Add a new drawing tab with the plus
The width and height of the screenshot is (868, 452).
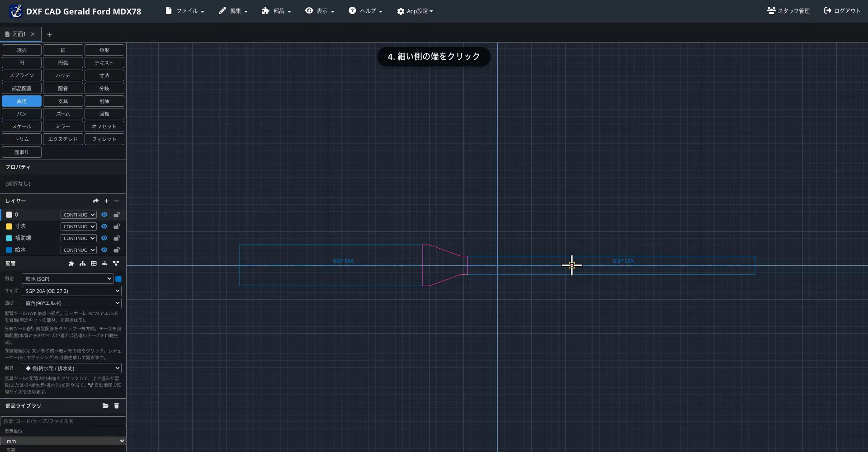[49, 34]
